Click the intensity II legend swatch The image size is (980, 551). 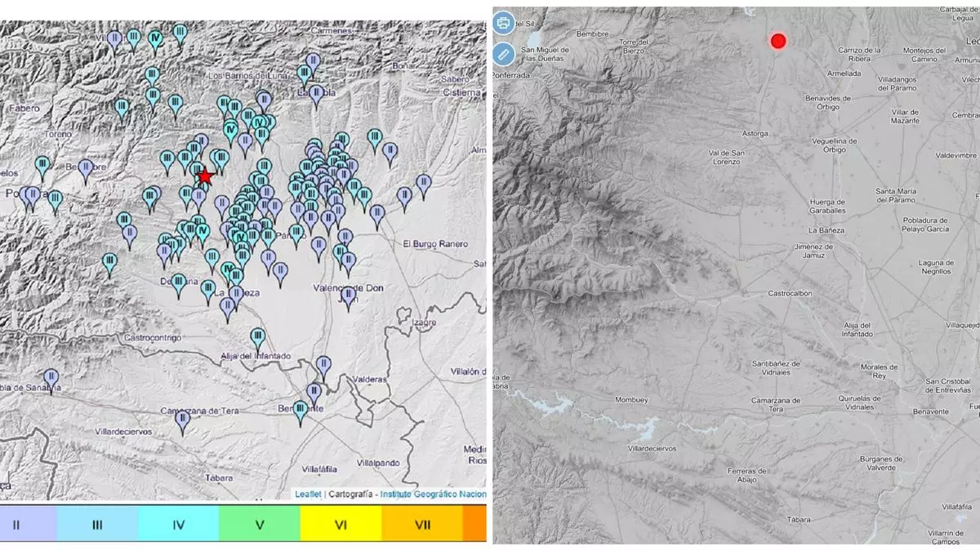pos(29,525)
